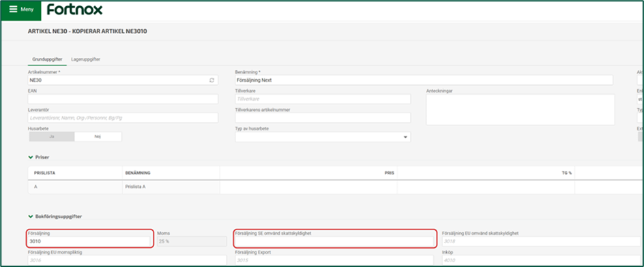Open the Typ av husarbete dropdown
Screen dimensions: 644x267
(323, 137)
